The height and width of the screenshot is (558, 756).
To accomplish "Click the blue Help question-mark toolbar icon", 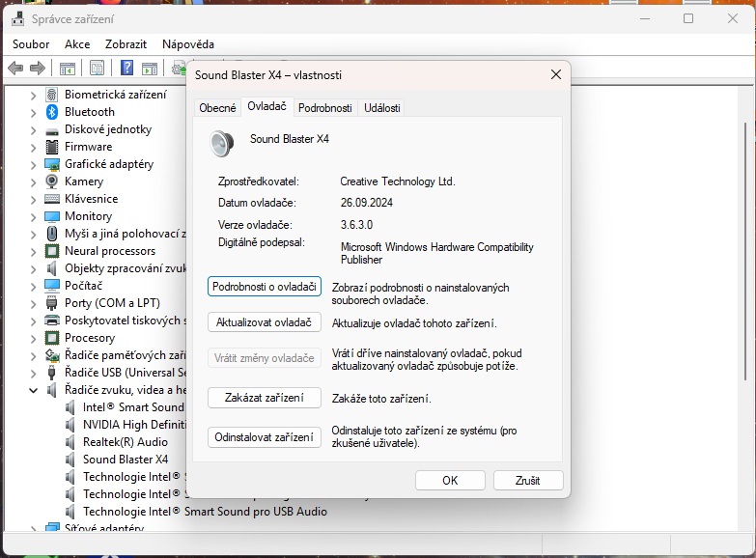I will pos(126,68).
